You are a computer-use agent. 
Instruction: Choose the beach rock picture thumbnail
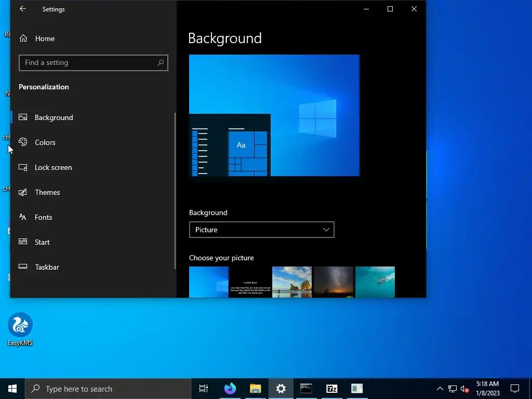point(292,282)
